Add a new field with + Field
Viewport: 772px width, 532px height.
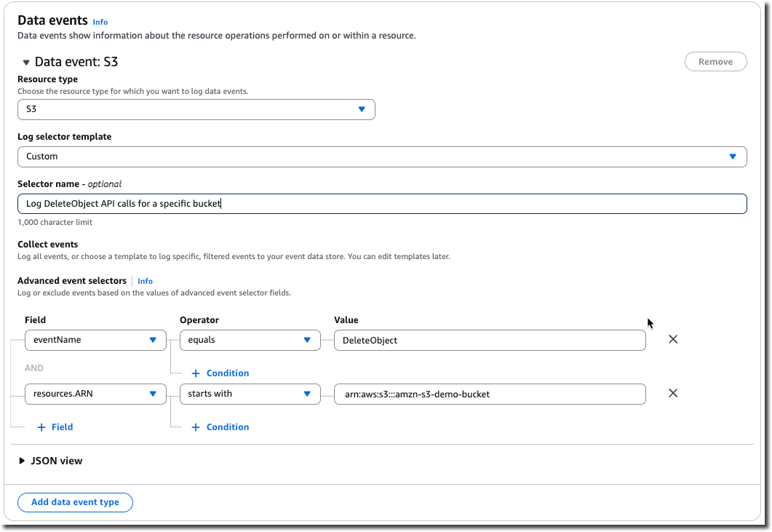point(55,426)
